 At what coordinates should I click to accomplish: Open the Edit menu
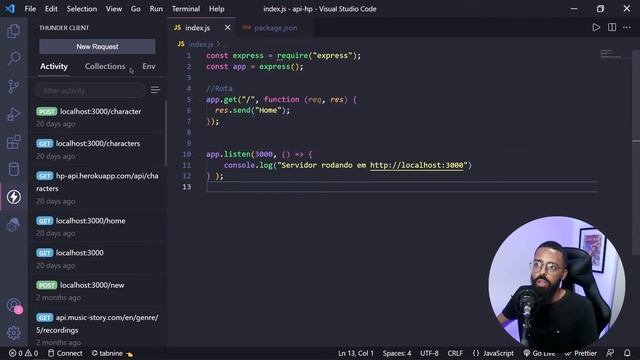click(51, 9)
